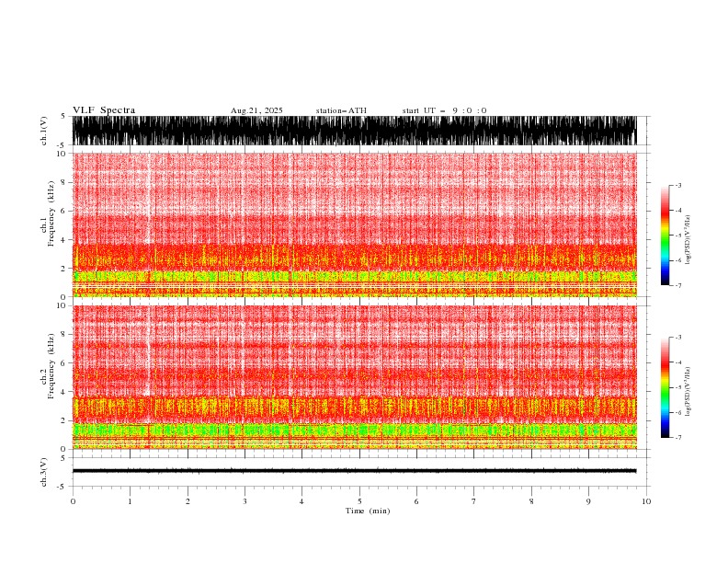Click the "8" kHz tick of ch.2 spectrogram

coord(63,335)
